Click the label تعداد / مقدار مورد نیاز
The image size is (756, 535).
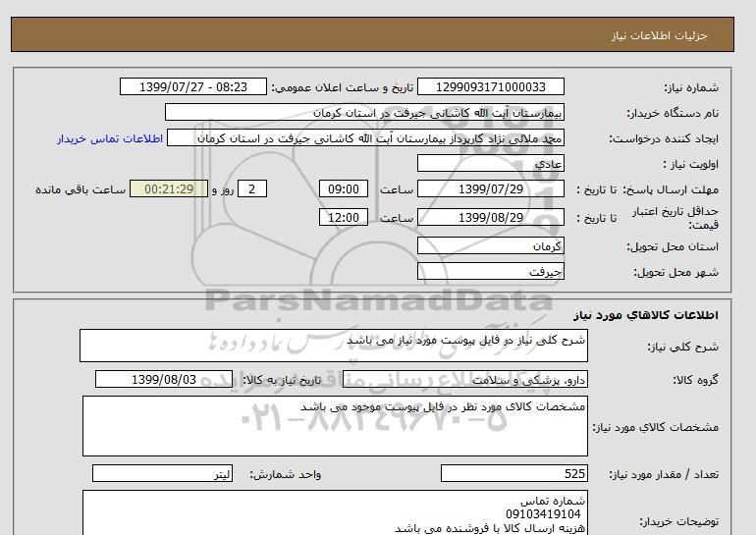coord(664,475)
